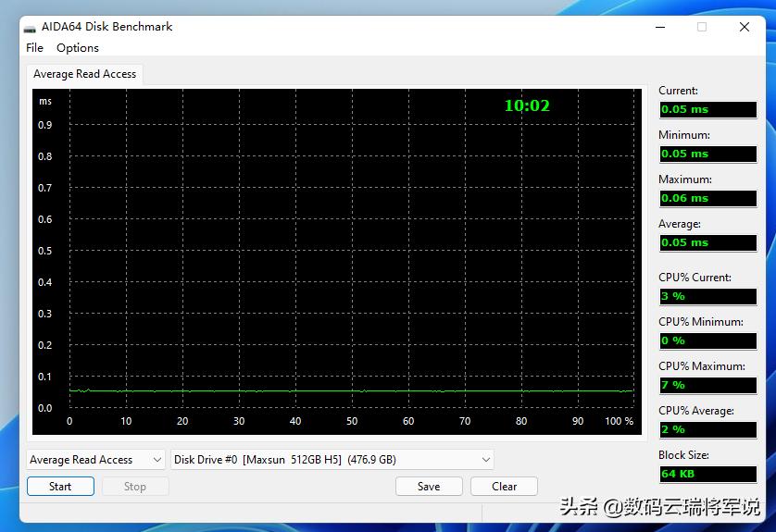
Task: Select the Average Read Access tab
Action: click(x=84, y=74)
